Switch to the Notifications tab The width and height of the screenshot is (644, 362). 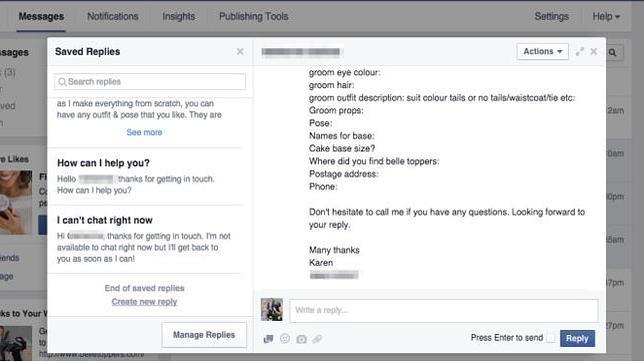tap(113, 16)
